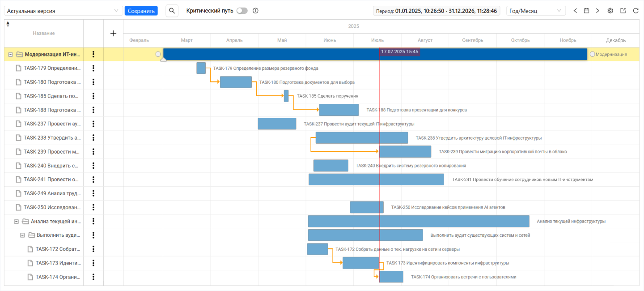Collapse the Модернизация ИТ-ин... project group
The width and height of the screenshot is (644, 291).
pyautogui.click(x=10, y=55)
